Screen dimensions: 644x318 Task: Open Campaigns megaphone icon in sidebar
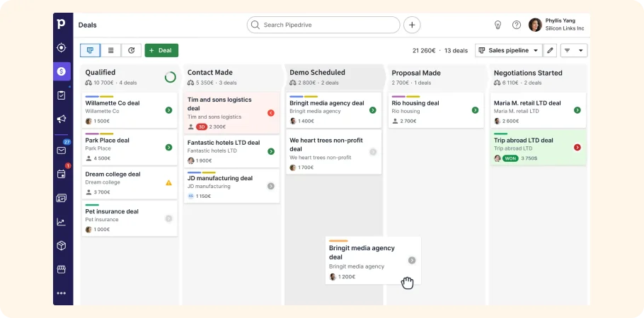[61, 119]
